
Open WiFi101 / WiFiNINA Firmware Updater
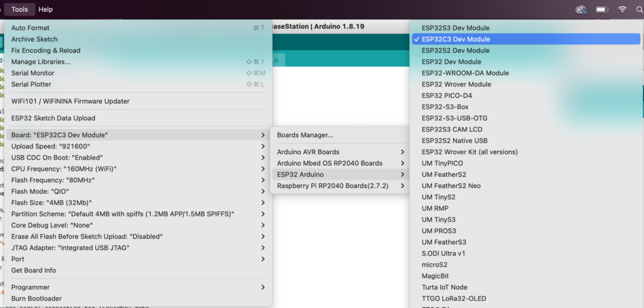(x=138, y=101)
